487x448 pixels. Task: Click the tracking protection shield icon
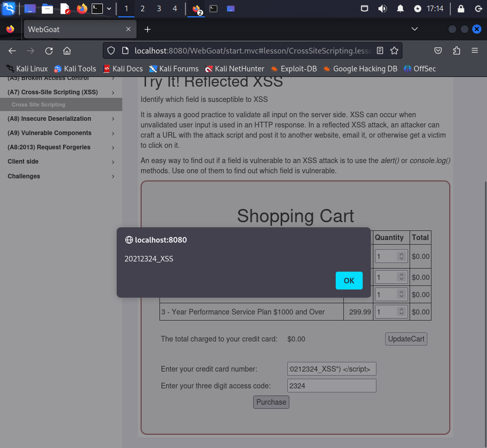tap(111, 50)
